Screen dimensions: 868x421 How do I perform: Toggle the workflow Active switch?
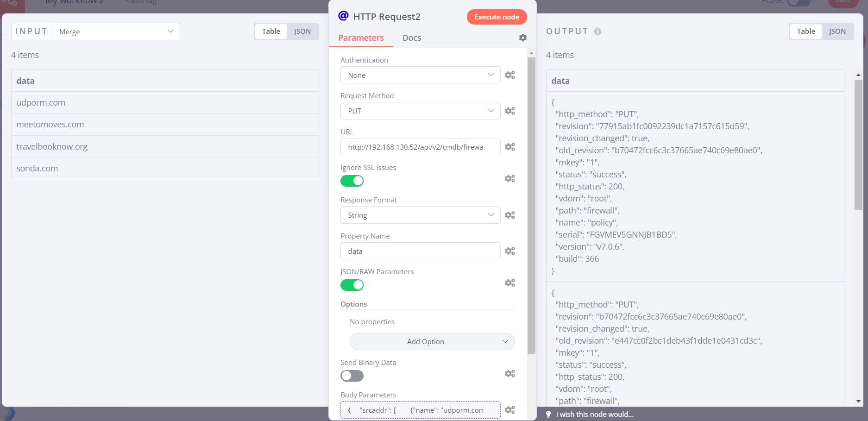click(799, 2)
